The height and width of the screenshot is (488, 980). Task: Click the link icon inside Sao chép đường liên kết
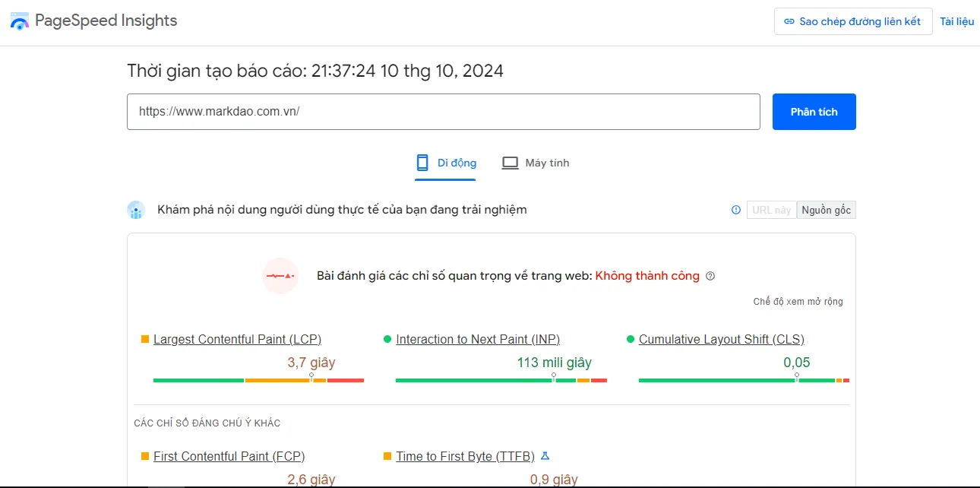(790, 21)
